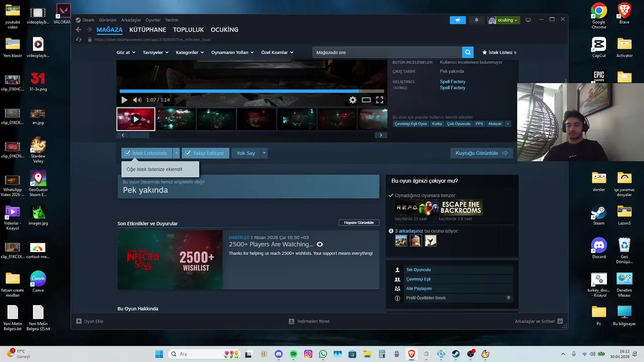Open the Arkadaşlar menu
Image resolution: width=644 pixels, height=362 pixels.
[131, 20]
